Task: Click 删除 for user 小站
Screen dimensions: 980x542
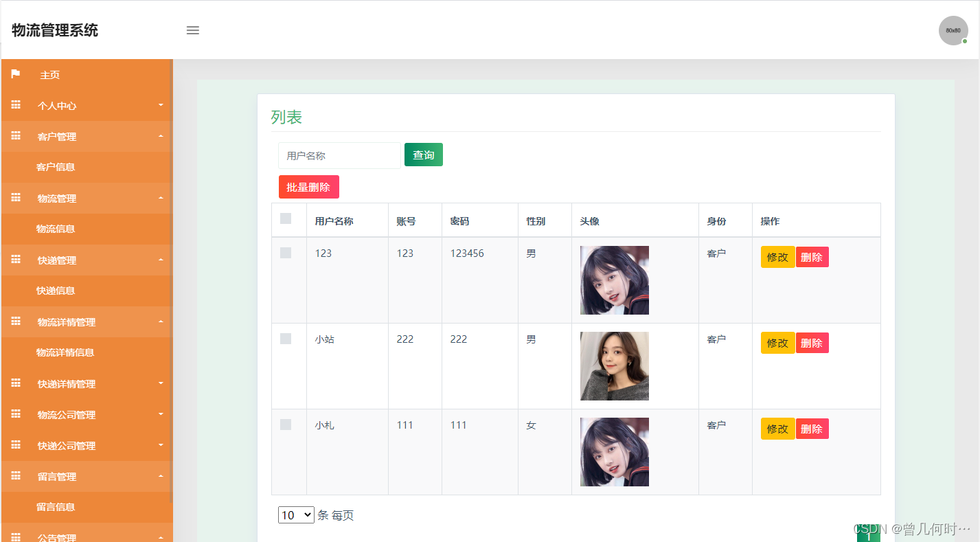Action: tap(812, 343)
